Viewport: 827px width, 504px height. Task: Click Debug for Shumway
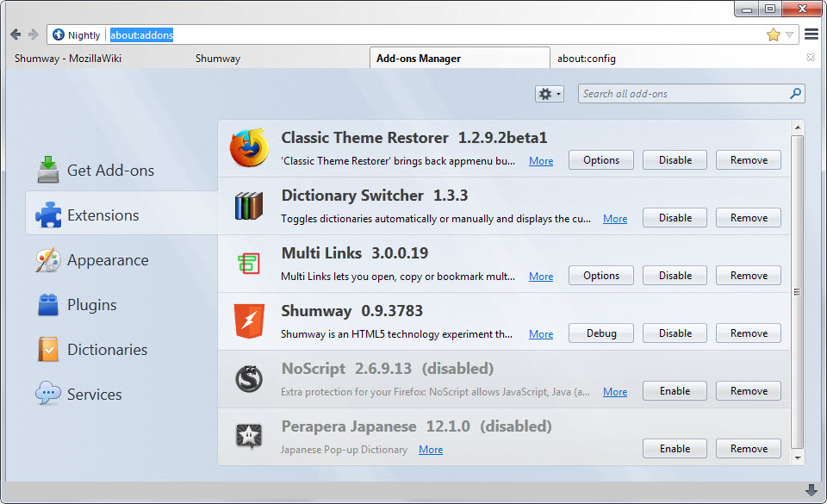(601, 333)
